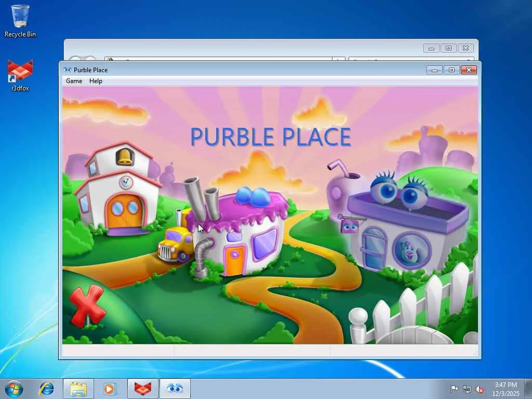Screen dimensions: 532x399
Task: Minimize the Purble Place window
Action: coord(434,70)
